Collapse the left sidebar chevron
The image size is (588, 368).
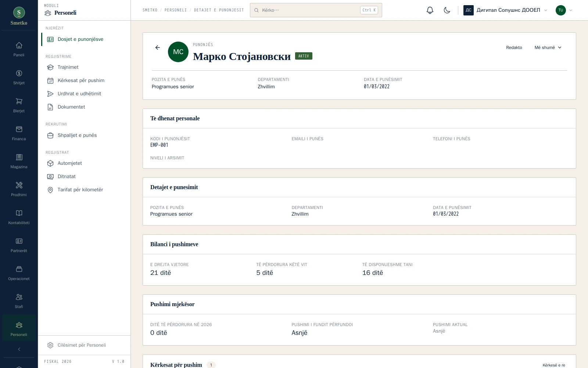pos(19,349)
